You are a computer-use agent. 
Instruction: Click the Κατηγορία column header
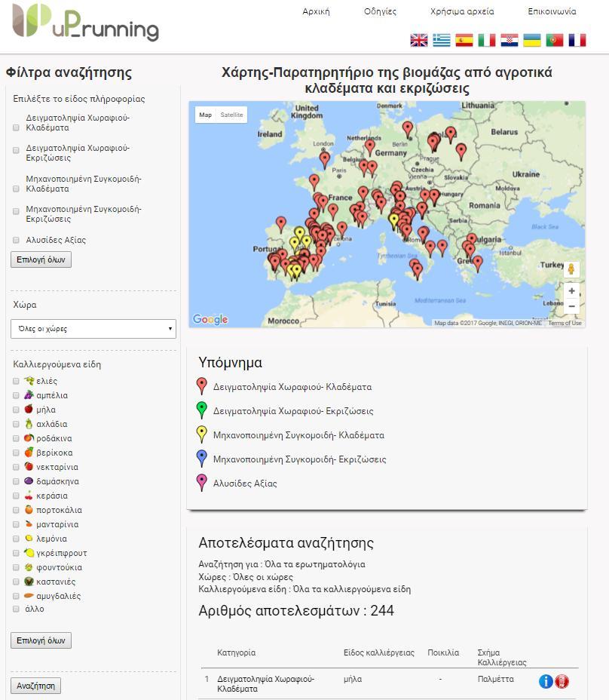[x=236, y=652]
